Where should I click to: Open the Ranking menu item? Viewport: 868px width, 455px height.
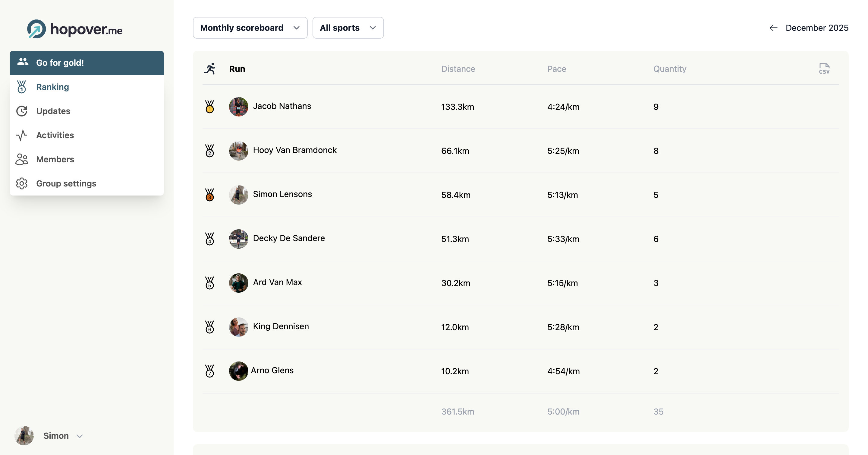pos(52,87)
